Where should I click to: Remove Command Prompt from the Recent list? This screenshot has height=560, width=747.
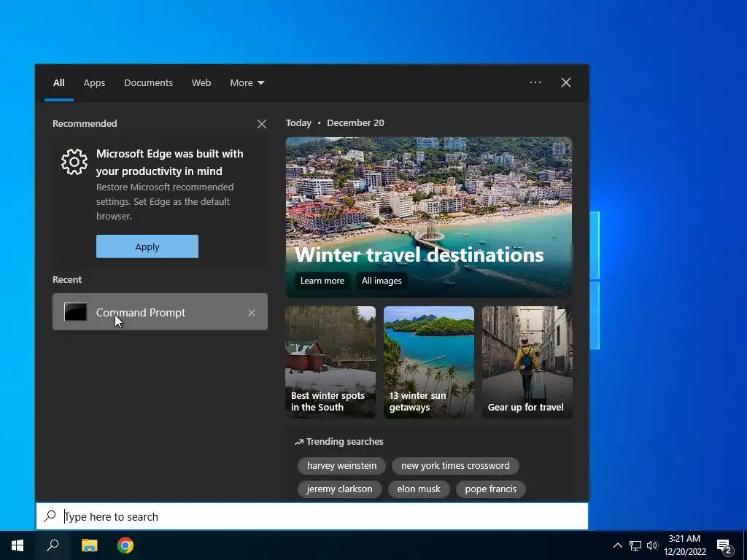point(252,313)
